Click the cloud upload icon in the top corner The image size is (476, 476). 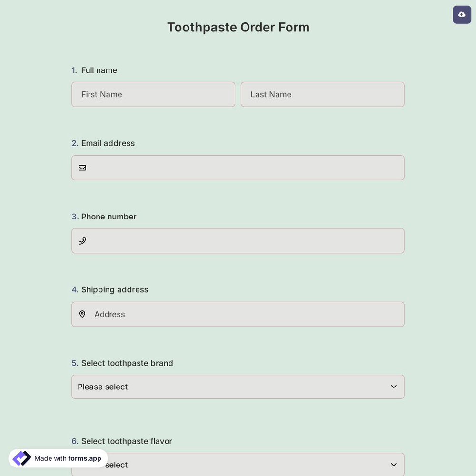(x=461, y=13)
